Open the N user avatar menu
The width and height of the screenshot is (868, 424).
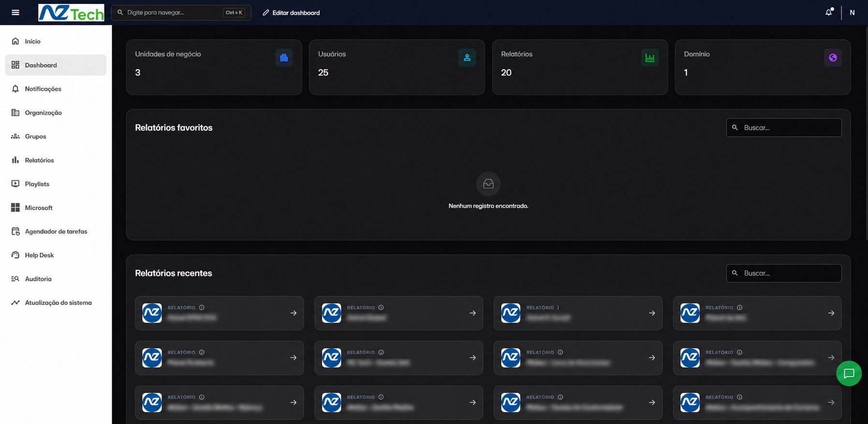852,13
